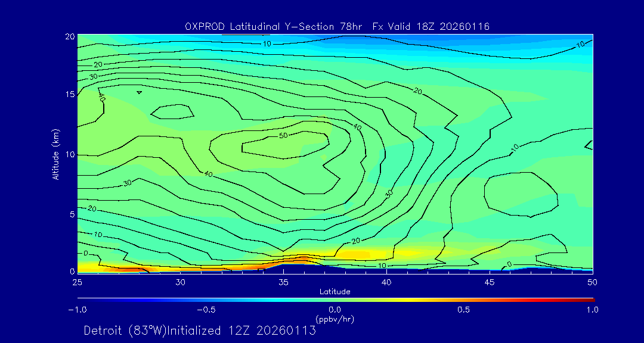
Task: Click x-axis latitude tick label "25"
Action: (x=77, y=282)
